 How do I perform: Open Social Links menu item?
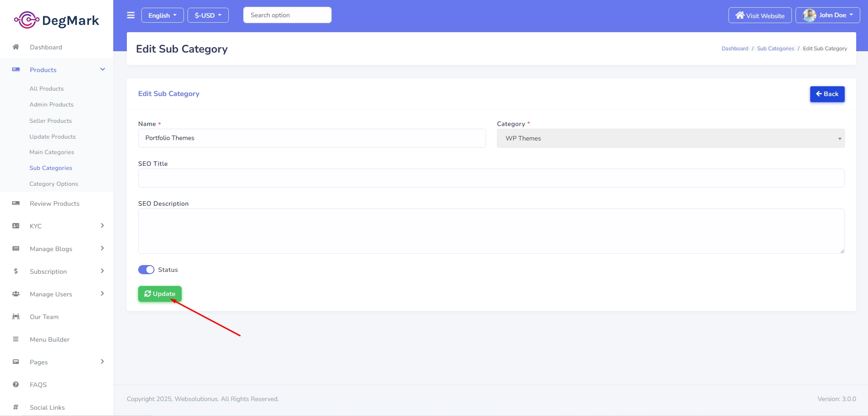pos(48,407)
